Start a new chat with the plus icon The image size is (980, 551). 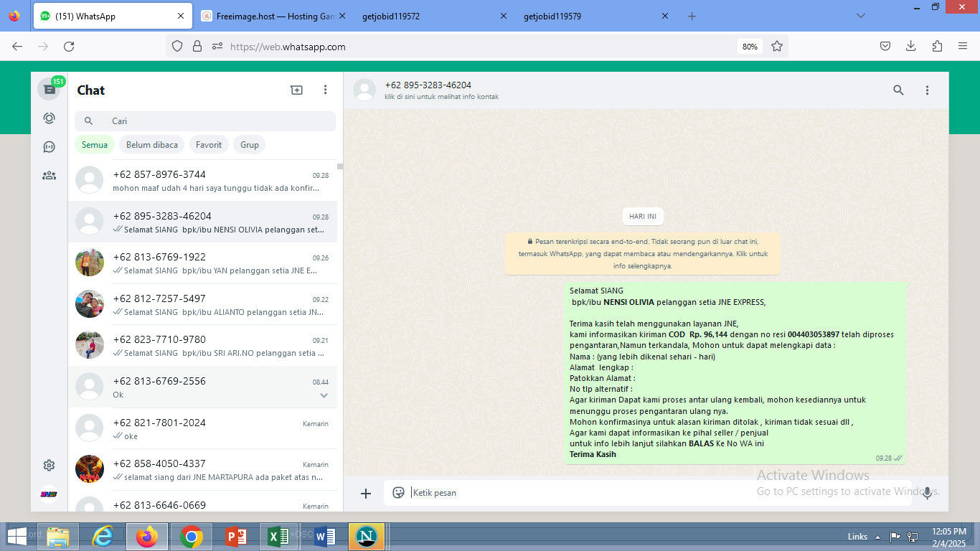pos(296,90)
